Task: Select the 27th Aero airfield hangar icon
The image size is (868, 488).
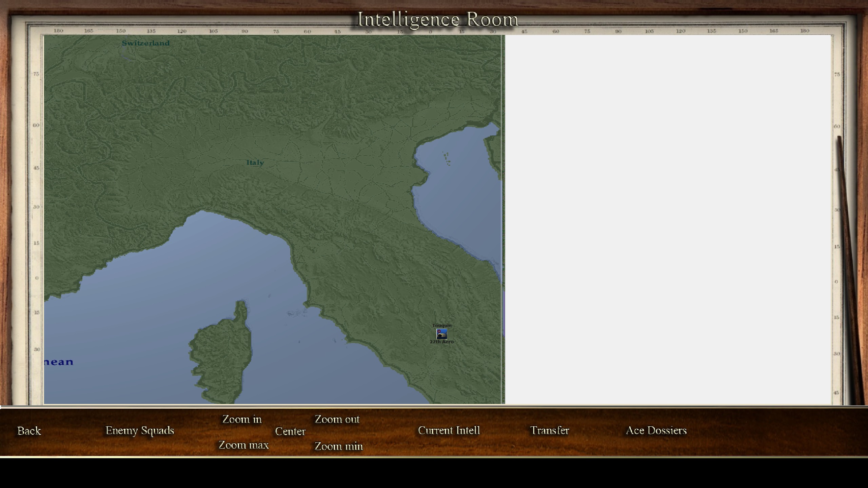Action: point(441,334)
